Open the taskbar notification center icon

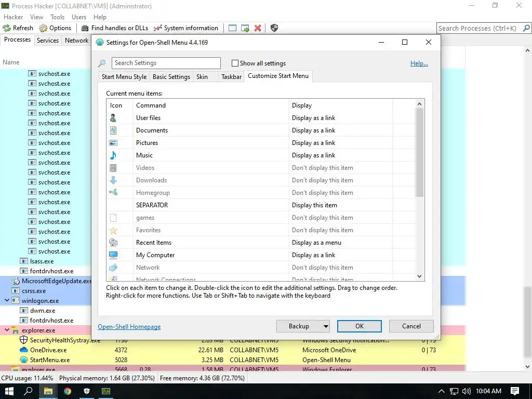point(515,391)
